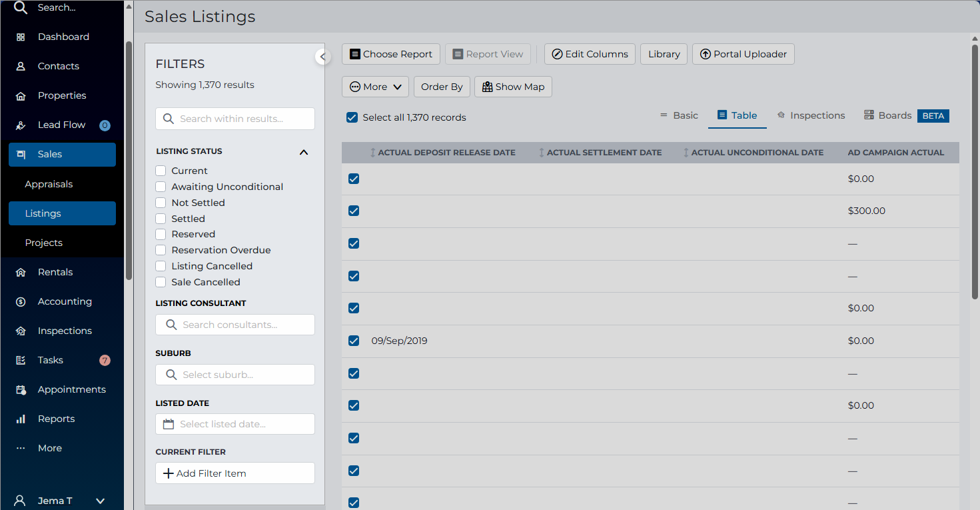Open the More dropdown in toolbar
The width and height of the screenshot is (980, 510).
coord(376,87)
